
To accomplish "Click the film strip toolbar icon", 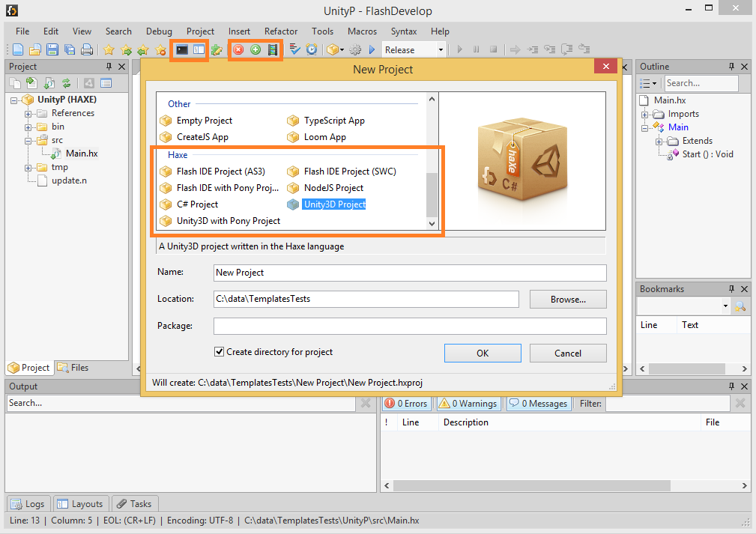I will pos(273,49).
